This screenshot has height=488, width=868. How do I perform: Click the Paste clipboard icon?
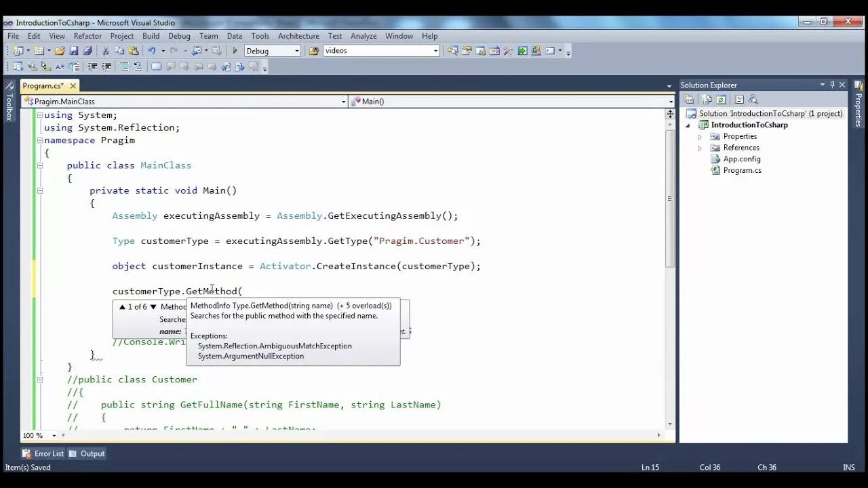click(x=134, y=51)
